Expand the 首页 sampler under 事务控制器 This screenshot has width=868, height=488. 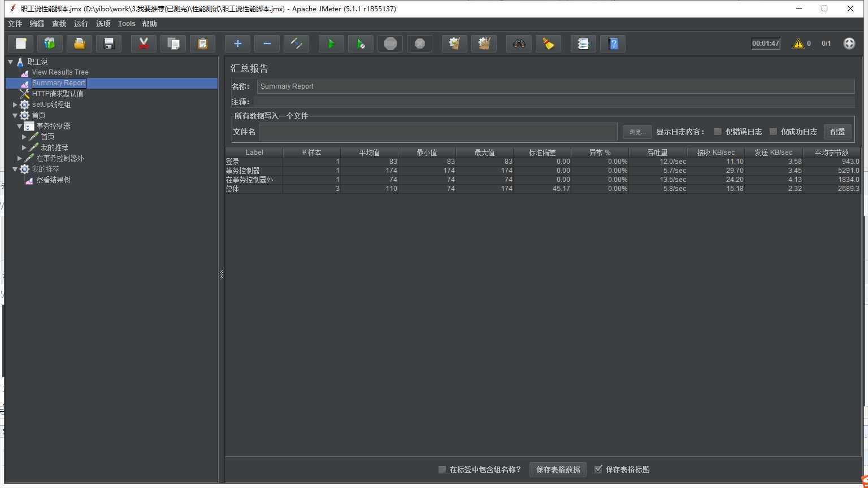(x=24, y=137)
